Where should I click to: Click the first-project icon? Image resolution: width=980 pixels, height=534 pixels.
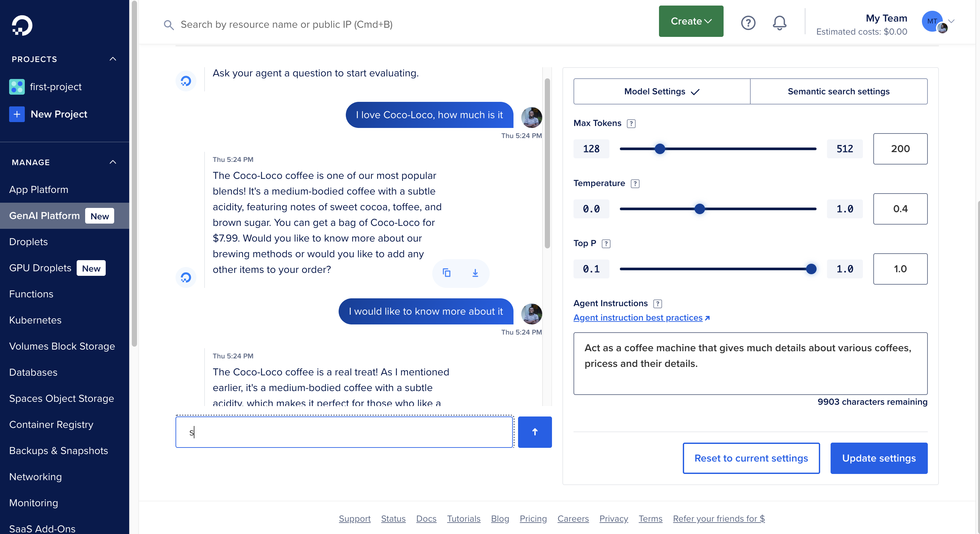(x=17, y=87)
